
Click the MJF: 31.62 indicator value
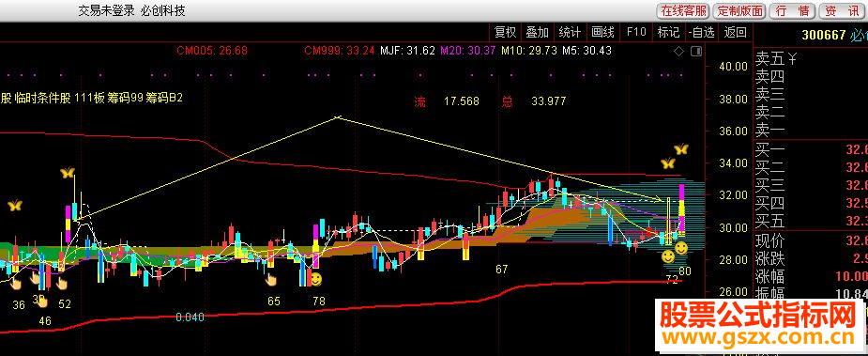point(407,51)
